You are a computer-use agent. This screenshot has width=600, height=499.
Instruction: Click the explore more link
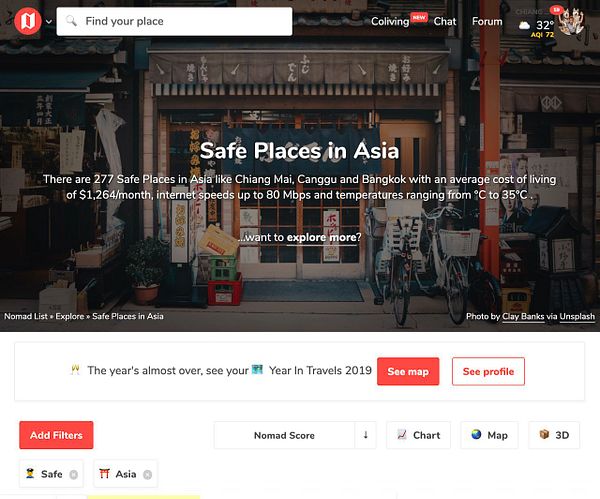point(321,238)
